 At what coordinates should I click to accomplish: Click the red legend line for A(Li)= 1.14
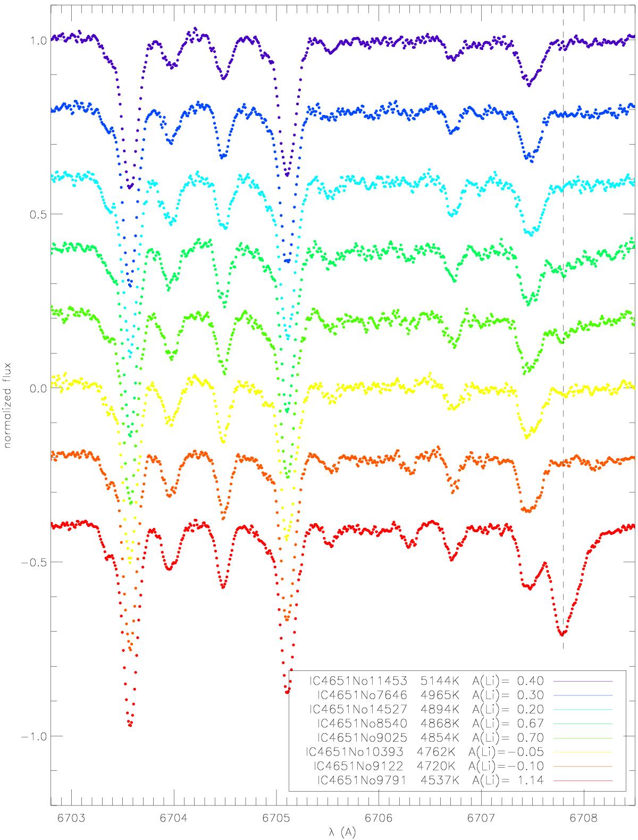coord(583,780)
